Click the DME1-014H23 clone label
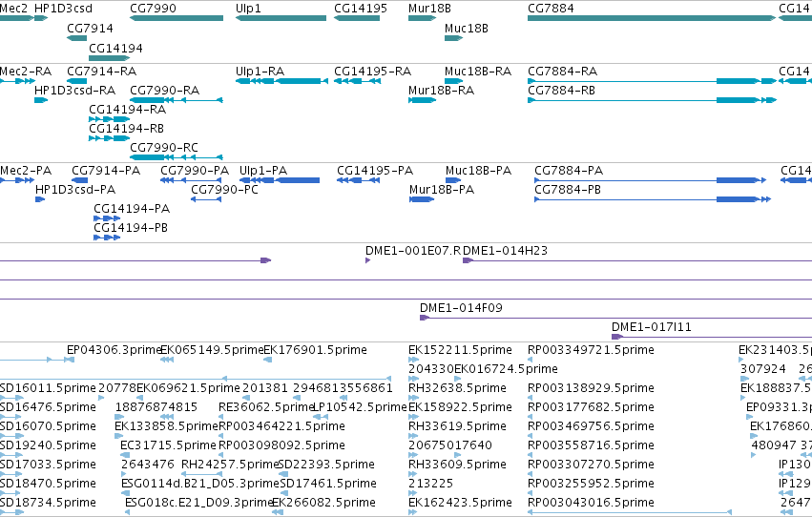Screen dimensions: 812x517 pyautogui.click(x=505, y=251)
